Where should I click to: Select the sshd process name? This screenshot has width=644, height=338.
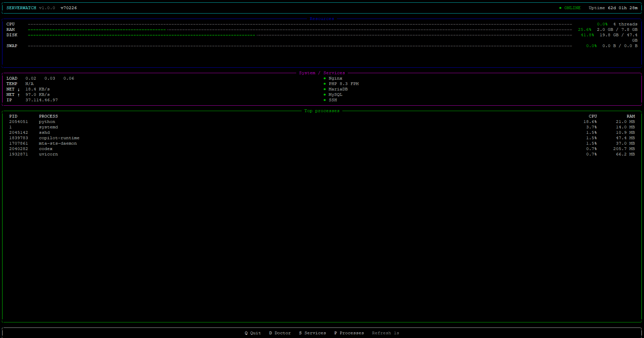[x=44, y=132]
